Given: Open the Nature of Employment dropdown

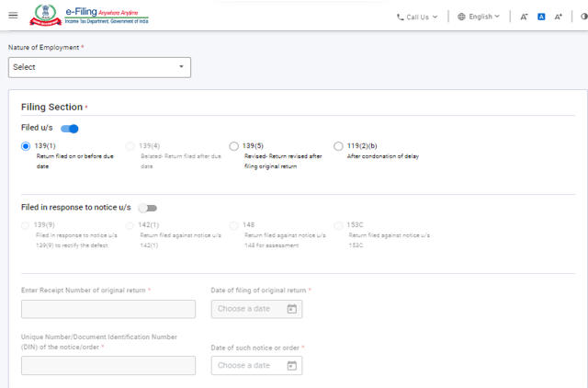Looking at the screenshot, I should tap(99, 67).
